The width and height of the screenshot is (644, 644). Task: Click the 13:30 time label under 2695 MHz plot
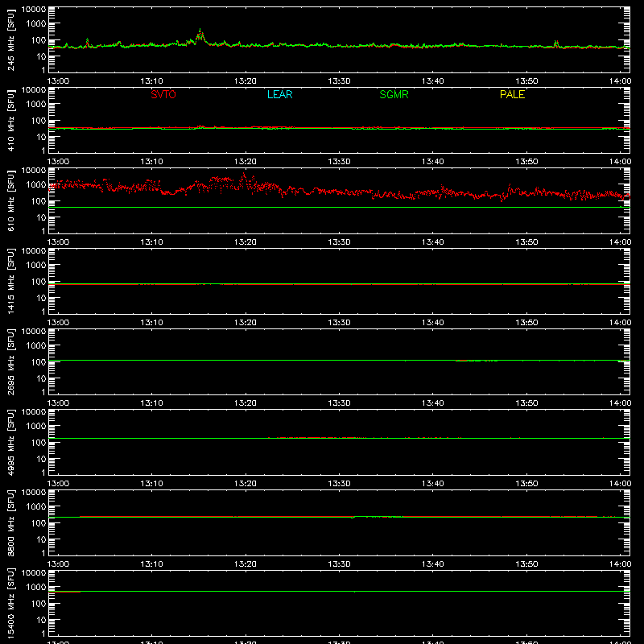pyautogui.click(x=339, y=403)
